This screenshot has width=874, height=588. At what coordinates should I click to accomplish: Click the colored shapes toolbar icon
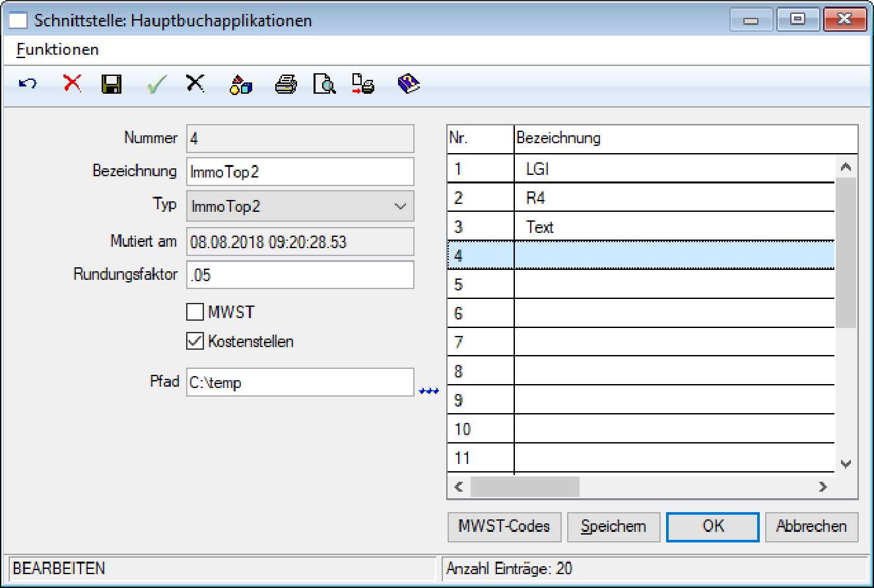point(241,84)
